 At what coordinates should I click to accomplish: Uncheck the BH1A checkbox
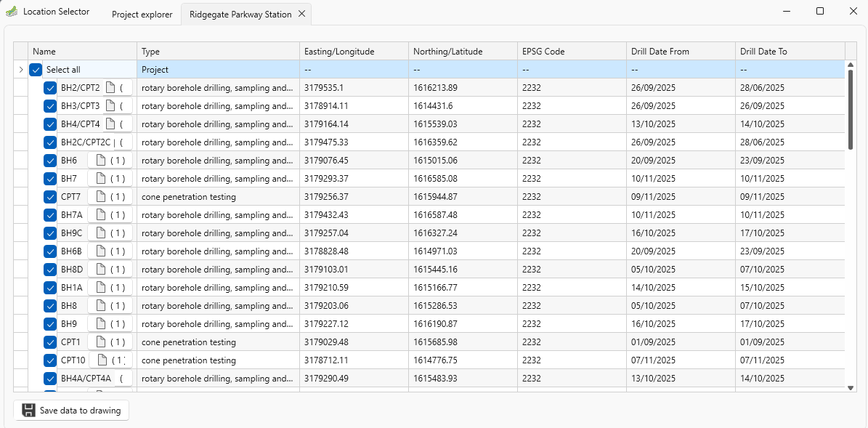tap(50, 287)
